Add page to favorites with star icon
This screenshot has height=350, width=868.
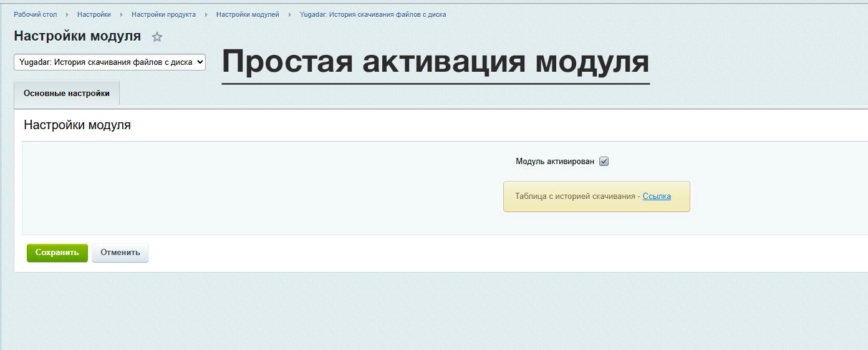coord(157,37)
